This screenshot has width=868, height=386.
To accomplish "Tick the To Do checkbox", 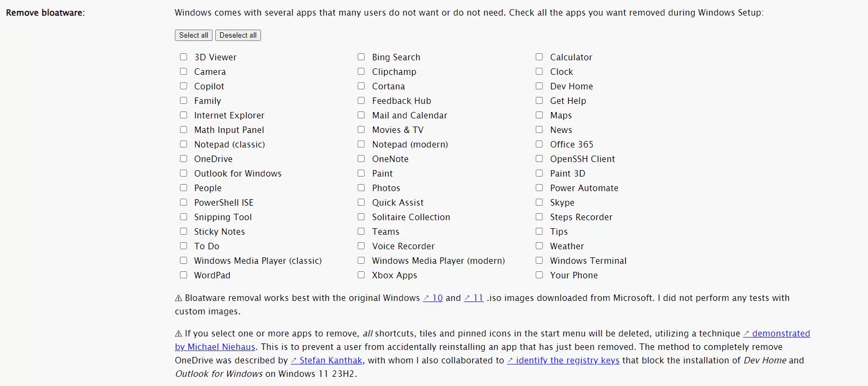I will pos(184,245).
